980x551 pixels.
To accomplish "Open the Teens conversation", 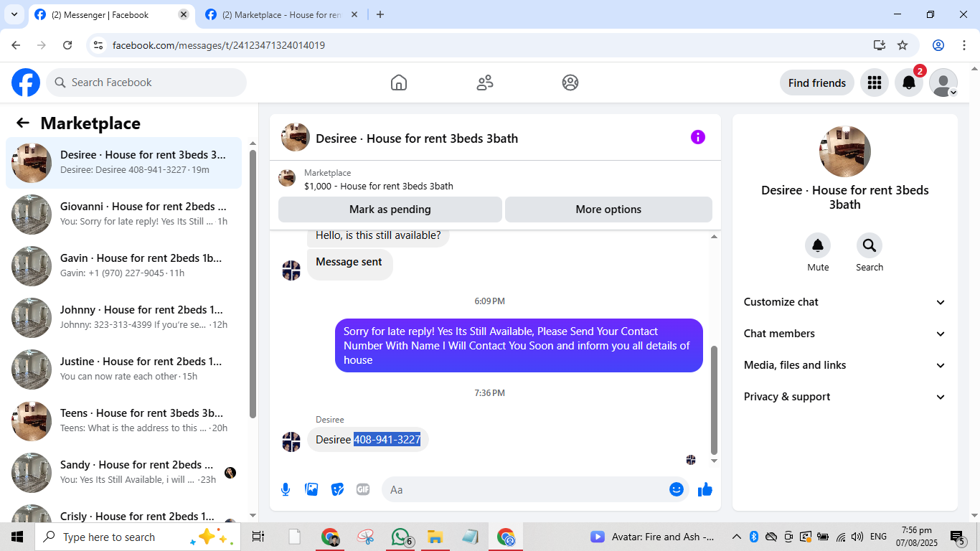I will (124, 420).
